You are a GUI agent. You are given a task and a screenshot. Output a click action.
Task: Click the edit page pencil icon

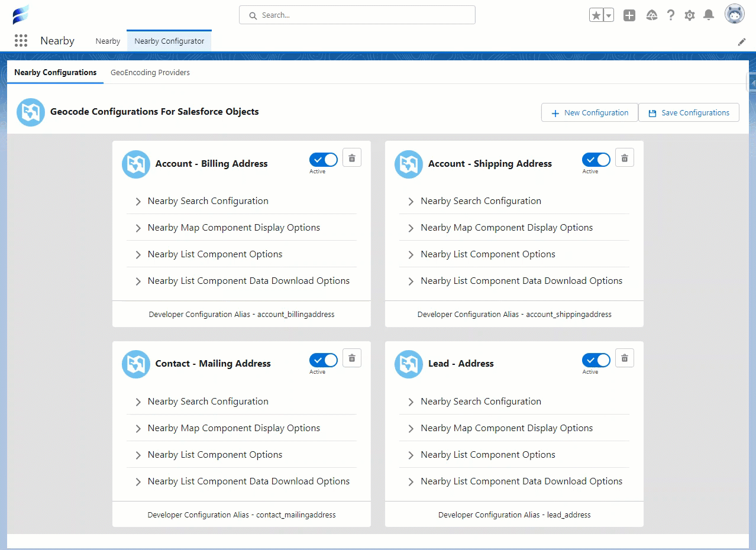pyautogui.click(x=742, y=42)
